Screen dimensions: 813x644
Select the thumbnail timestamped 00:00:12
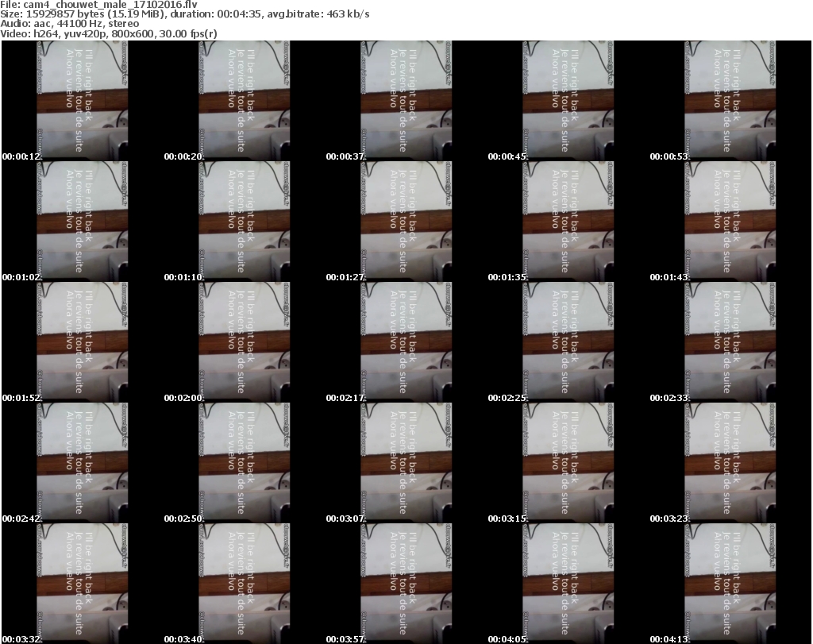coord(83,101)
